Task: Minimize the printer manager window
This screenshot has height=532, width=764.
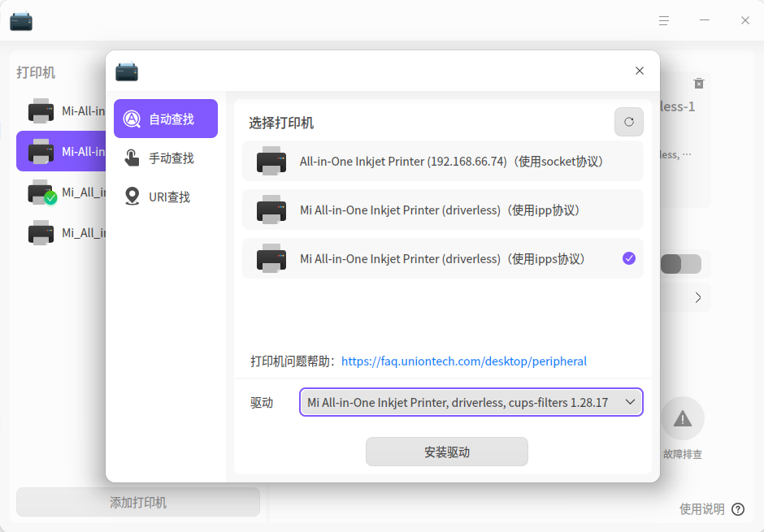Action: (x=704, y=20)
